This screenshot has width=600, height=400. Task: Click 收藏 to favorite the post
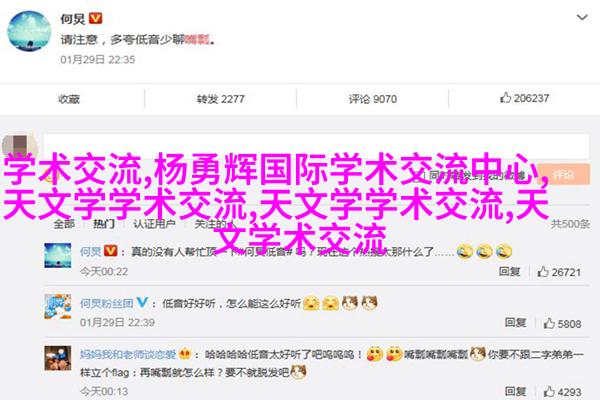[69, 99]
